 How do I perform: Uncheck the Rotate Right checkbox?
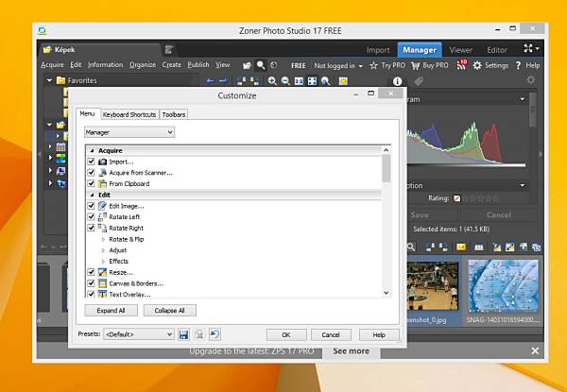(91, 228)
